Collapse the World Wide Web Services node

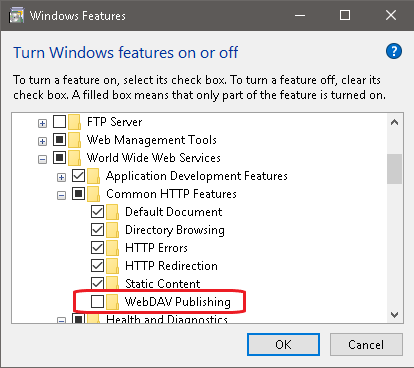point(42,160)
